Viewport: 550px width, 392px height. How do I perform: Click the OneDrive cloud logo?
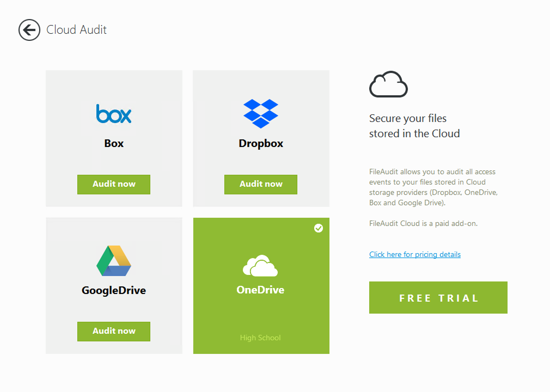tap(260, 266)
